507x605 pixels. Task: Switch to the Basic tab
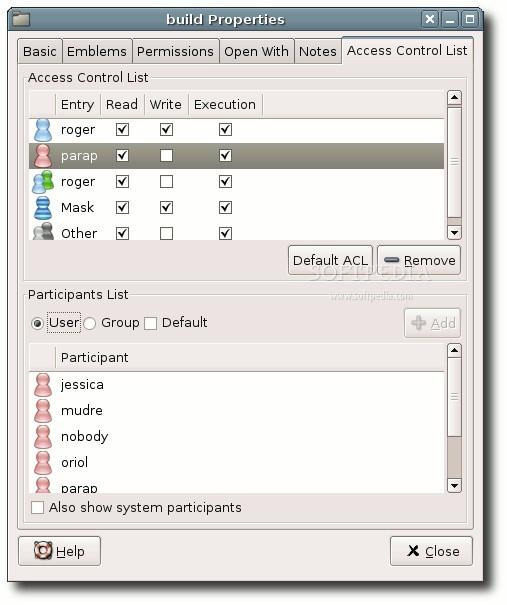[x=40, y=51]
